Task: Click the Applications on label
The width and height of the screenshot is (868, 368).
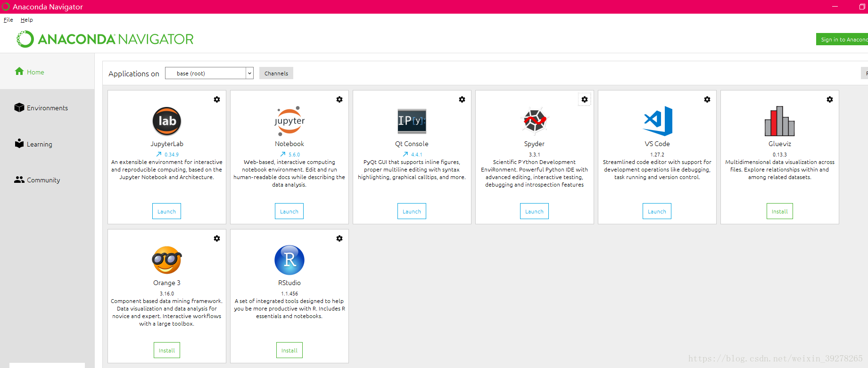Action: [x=134, y=74]
